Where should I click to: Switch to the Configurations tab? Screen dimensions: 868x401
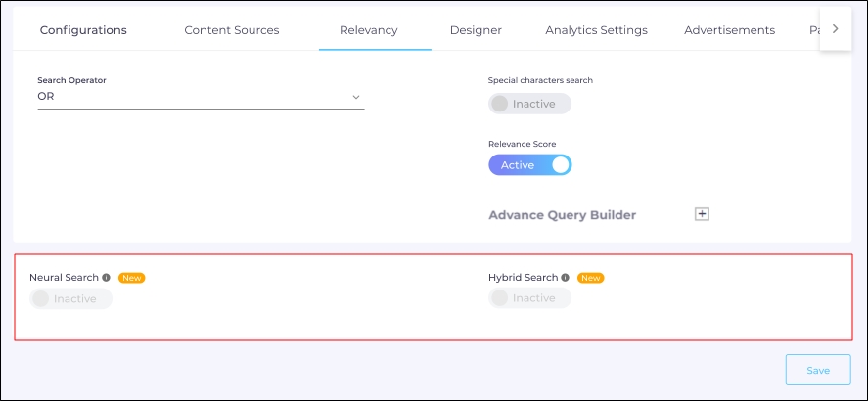tap(83, 30)
